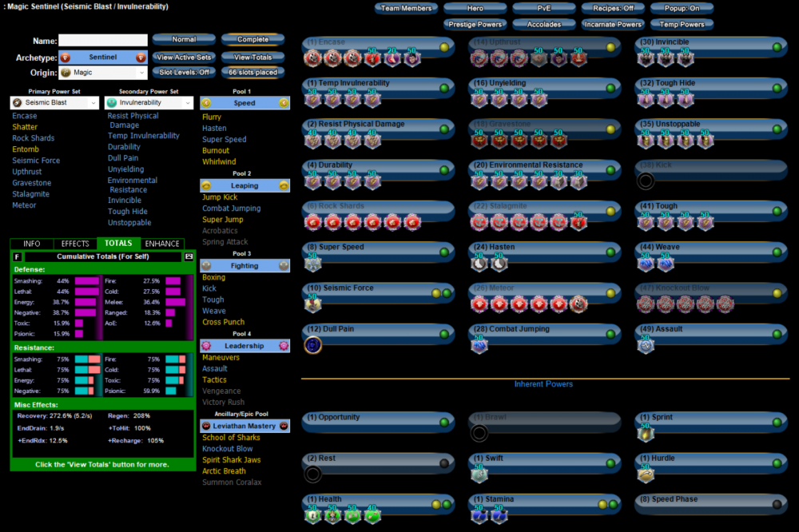Click the Seismic Force enhancement slot icon
The width and height of the screenshot is (799, 532).
(x=312, y=304)
